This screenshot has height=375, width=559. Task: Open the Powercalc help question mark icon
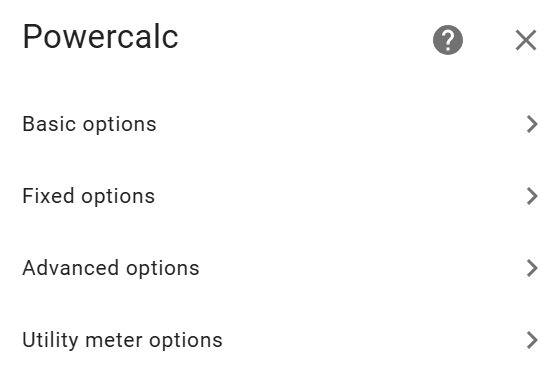click(448, 40)
